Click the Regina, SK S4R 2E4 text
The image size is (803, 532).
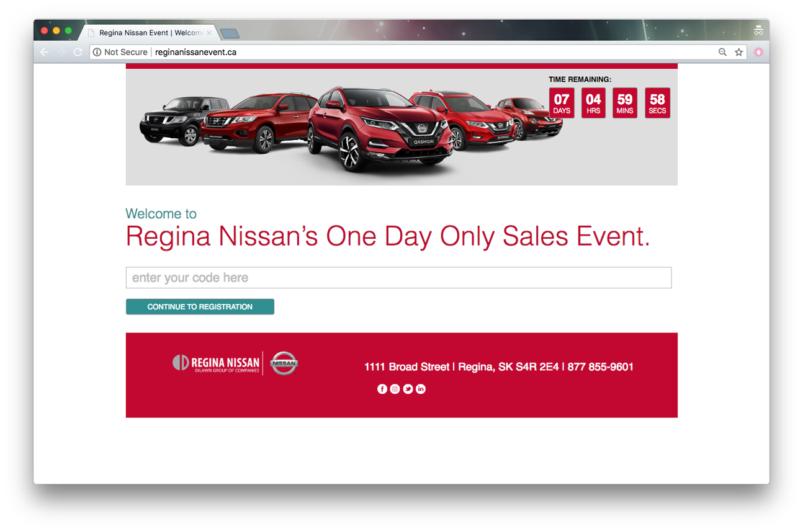[508, 367]
